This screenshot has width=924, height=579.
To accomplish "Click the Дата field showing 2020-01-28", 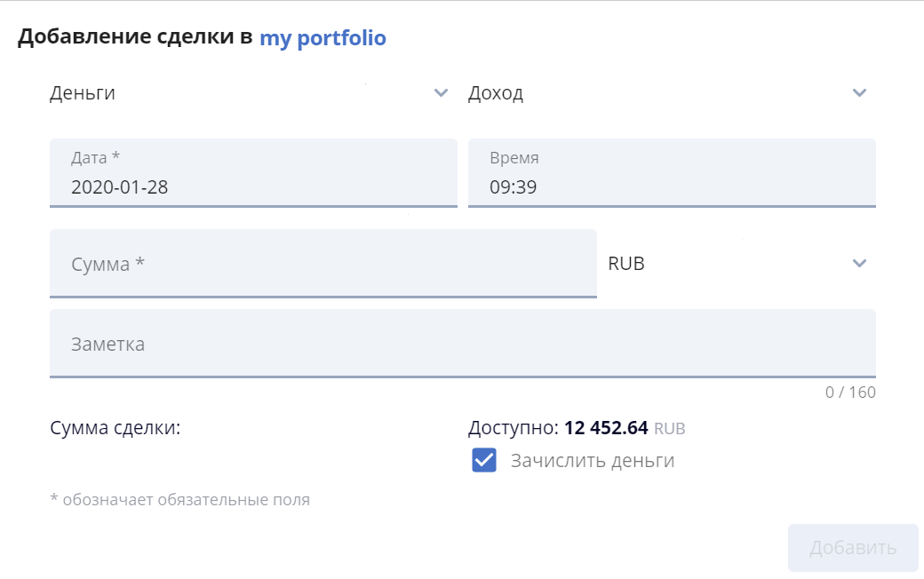I will (253, 173).
